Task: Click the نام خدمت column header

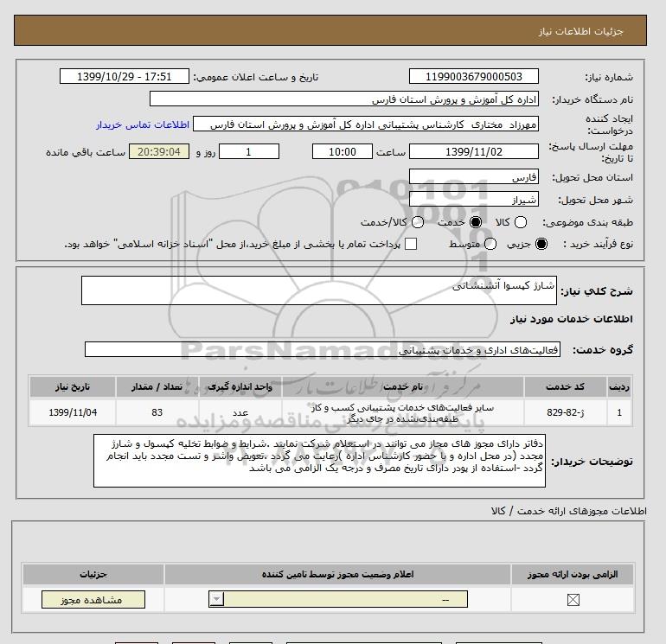Action: point(403,386)
